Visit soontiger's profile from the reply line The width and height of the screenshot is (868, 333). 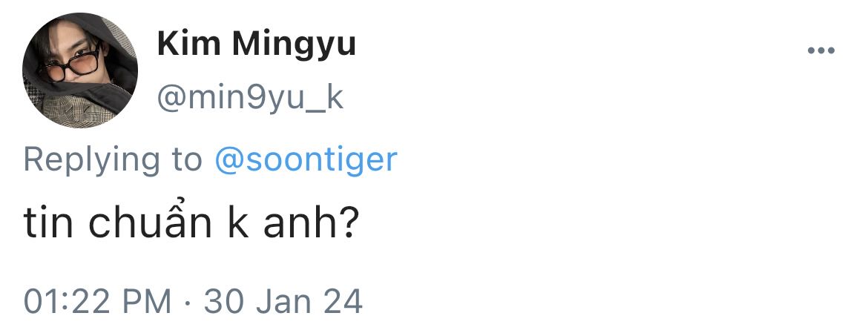306,159
